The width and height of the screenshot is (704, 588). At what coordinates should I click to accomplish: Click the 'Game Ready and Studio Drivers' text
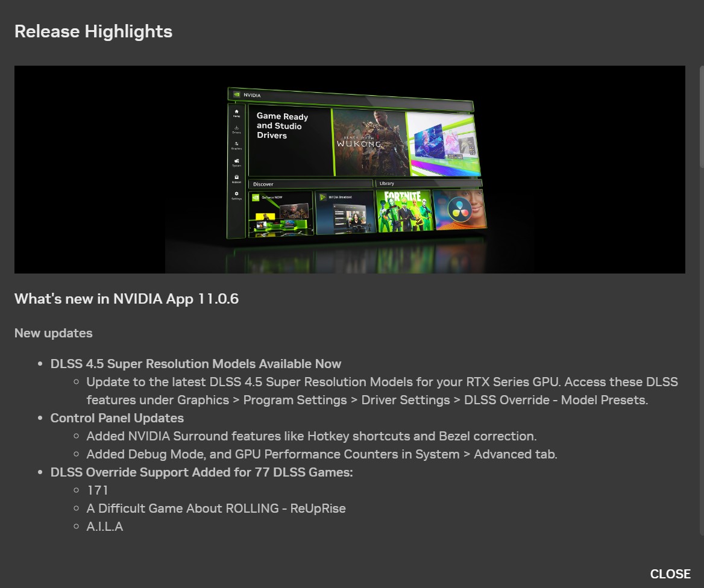click(282, 126)
